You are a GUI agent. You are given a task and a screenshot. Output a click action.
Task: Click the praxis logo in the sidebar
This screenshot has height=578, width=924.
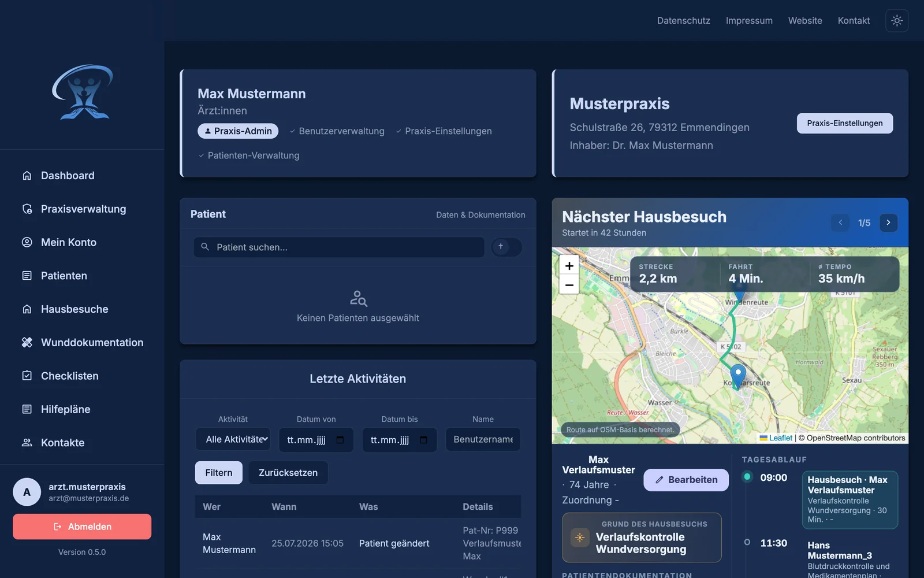coord(83,92)
